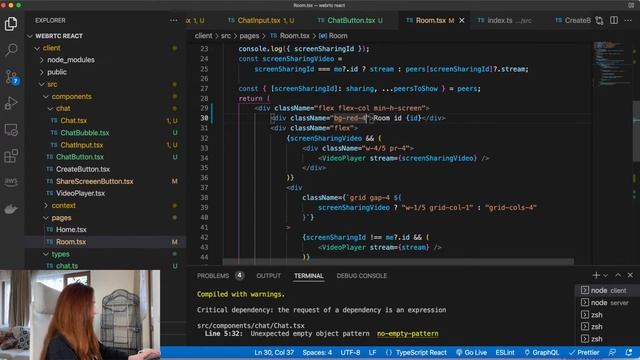Screen dimensions: 640x360
Task: Change the UTF-8 file encoding
Action: pyautogui.click(x=350, y=353)
